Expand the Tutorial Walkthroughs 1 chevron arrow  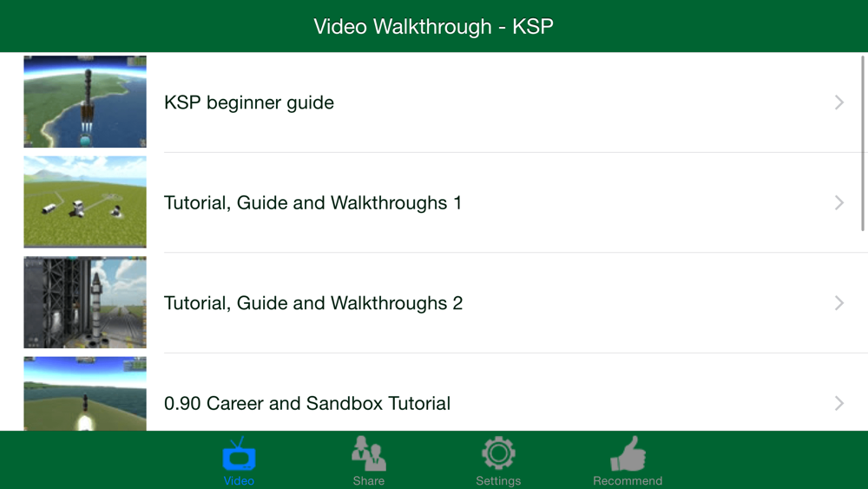click(839, 202)
